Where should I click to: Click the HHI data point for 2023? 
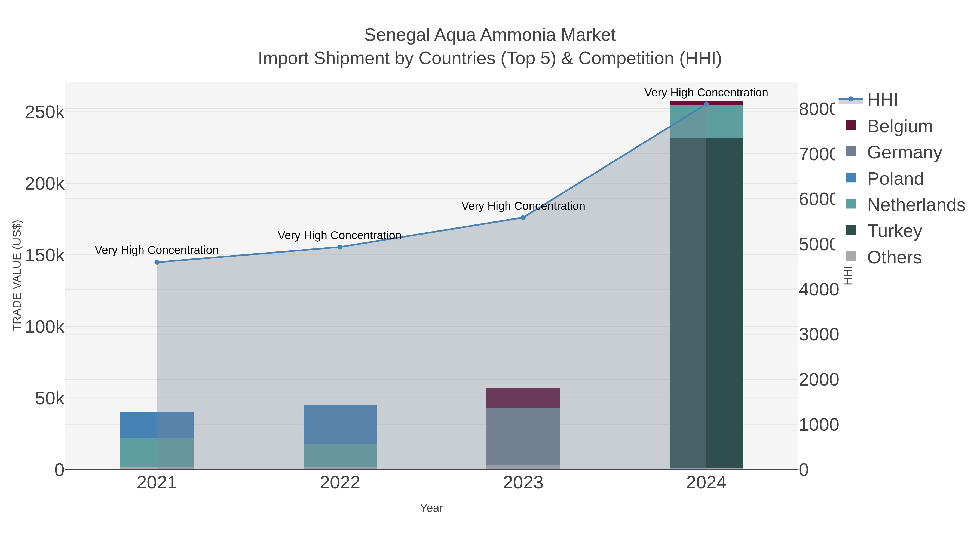click(x=523, y=217)
